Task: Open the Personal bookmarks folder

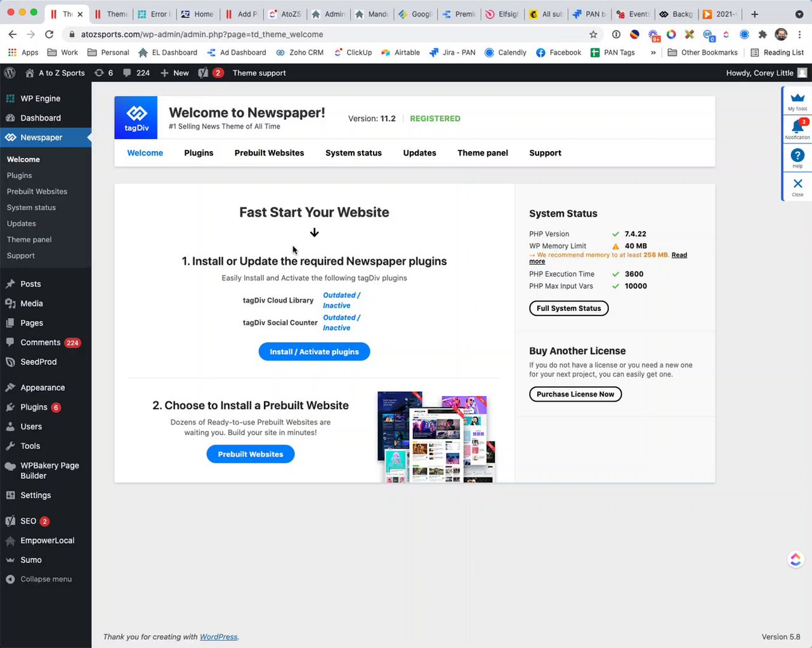Action: (x=108, y=53)
